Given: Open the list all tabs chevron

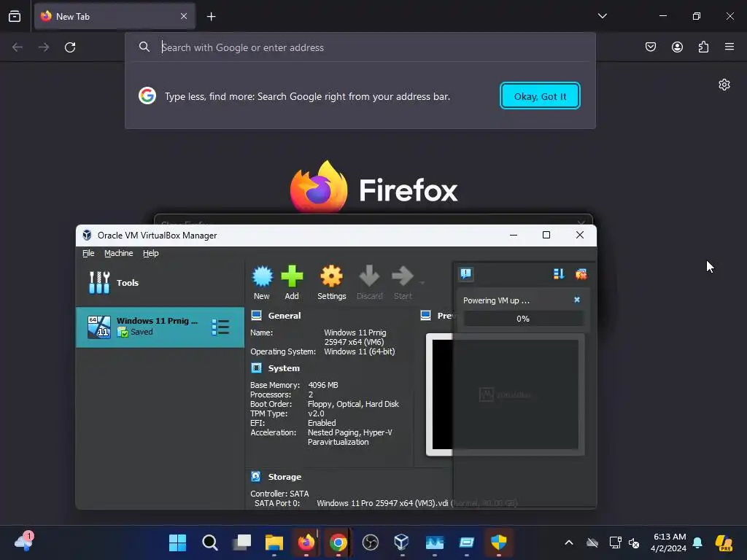Looking at the screenshot, I should click(602, 16).
